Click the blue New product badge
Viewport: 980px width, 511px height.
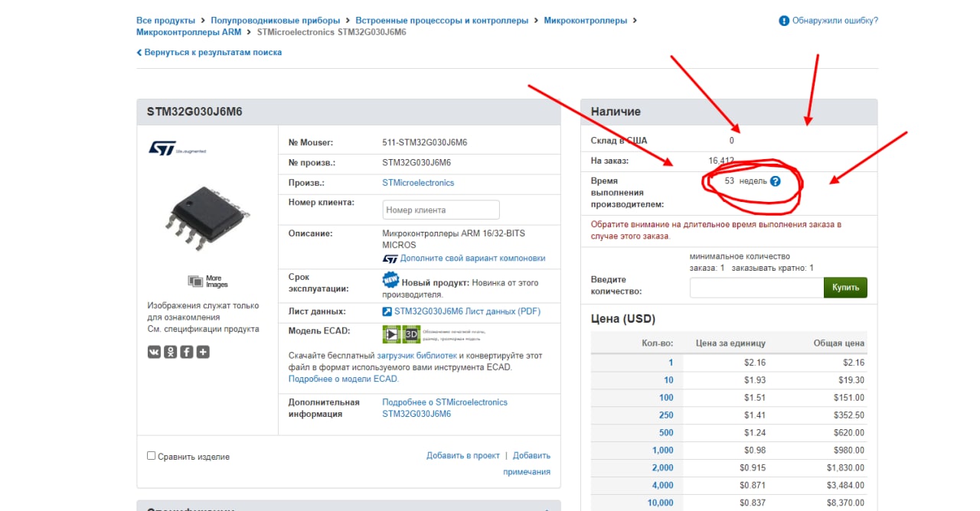click(390, 280)
